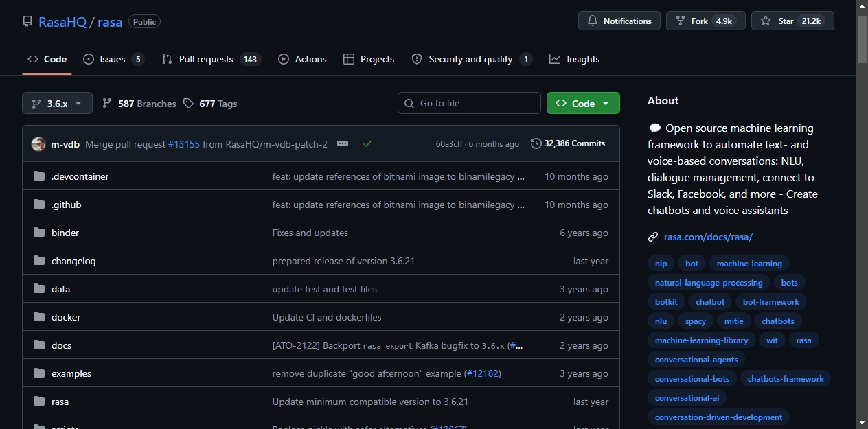The image size is (868, 429).
Task: Star the rasa repository
Action: (x=792, y=21)
